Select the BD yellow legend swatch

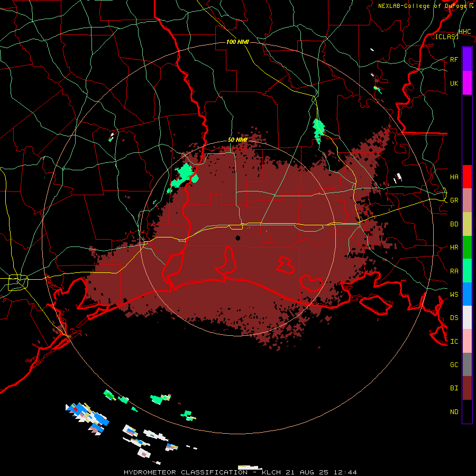[x=467, y=224]
